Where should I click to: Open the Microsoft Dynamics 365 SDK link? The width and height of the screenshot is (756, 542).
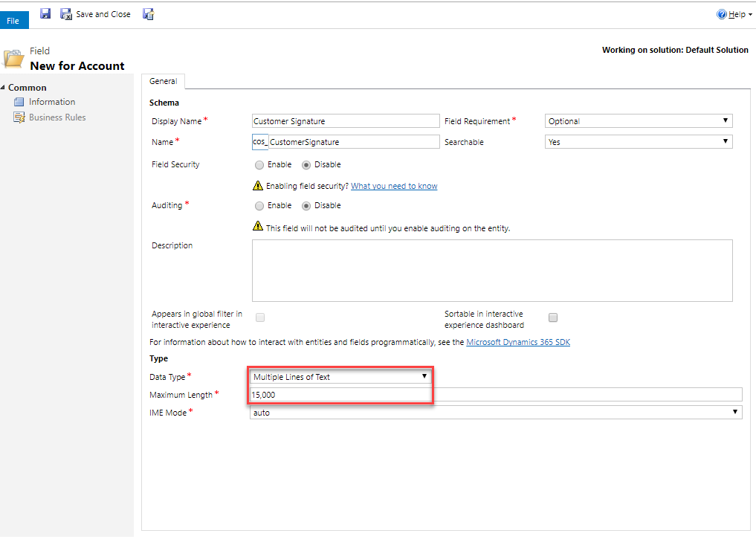[x=517, y=342]
